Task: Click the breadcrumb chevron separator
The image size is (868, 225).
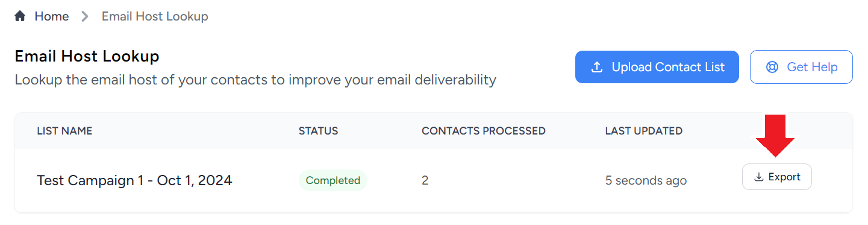Action: [85, 16]
